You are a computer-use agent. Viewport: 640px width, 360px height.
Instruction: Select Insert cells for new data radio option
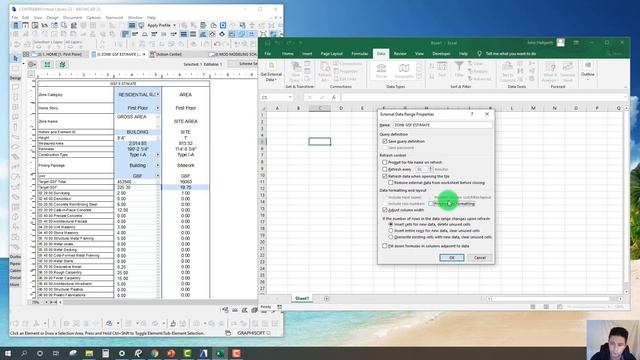coord(391,224)
